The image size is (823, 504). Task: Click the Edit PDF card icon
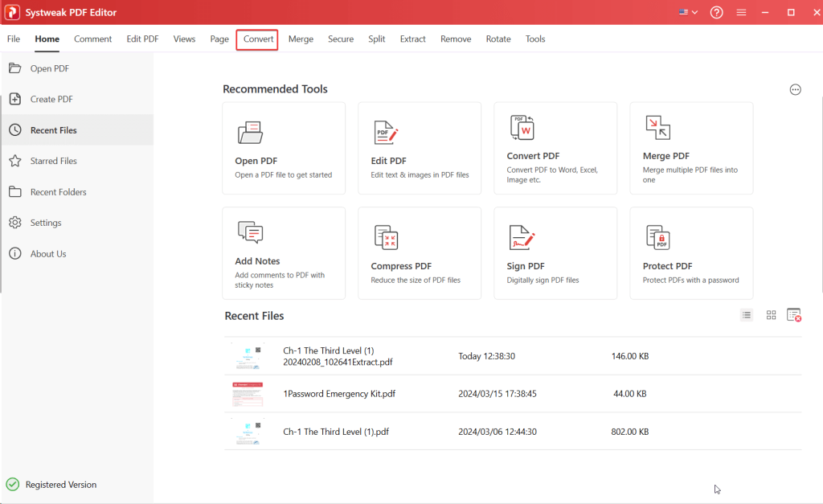point(386,133)
